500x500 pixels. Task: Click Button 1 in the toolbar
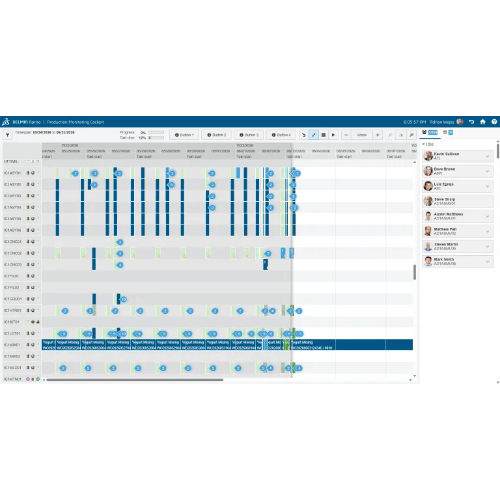point(184,135)
